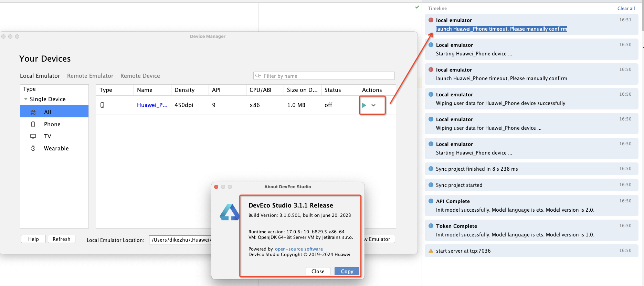Collapse the Single Device tree node
This screenshot has height=286, width=644.
click(26, 99)
